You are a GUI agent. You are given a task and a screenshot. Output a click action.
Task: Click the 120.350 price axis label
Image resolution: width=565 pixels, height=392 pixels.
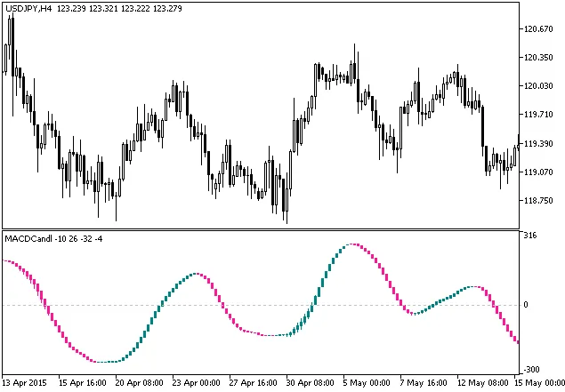click(538, 58)
